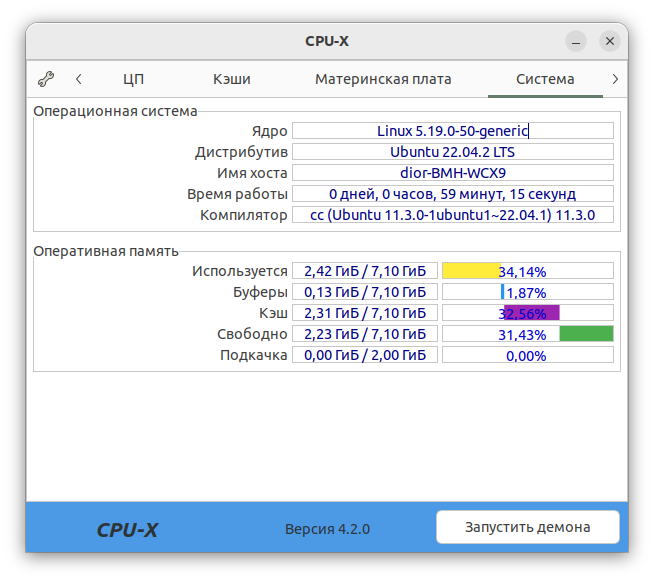
Task: Minimize the CPU-X window
Action: tap(576, 41)
